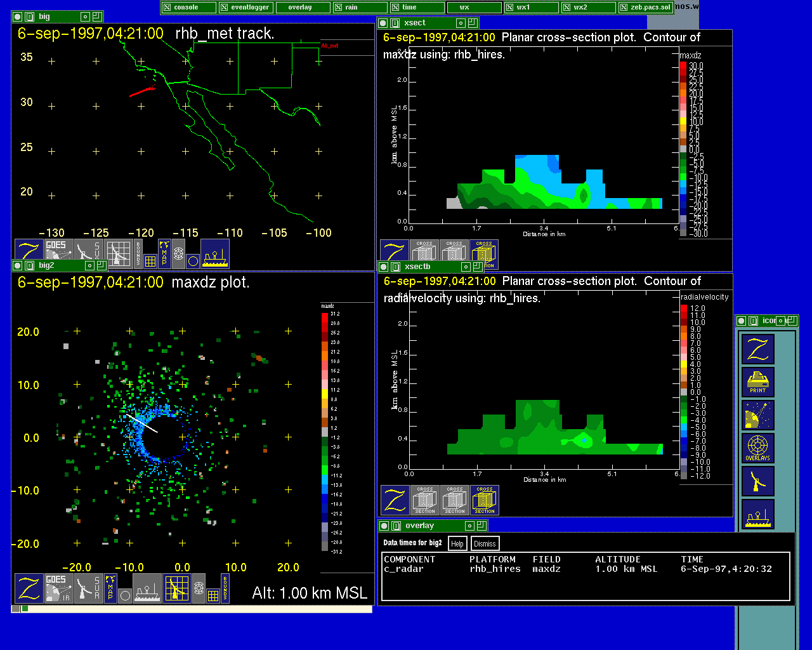Click the round button on the big2 title bar
Screen dimensions: 812x650
pyautogui.click(x=17, y=266)
